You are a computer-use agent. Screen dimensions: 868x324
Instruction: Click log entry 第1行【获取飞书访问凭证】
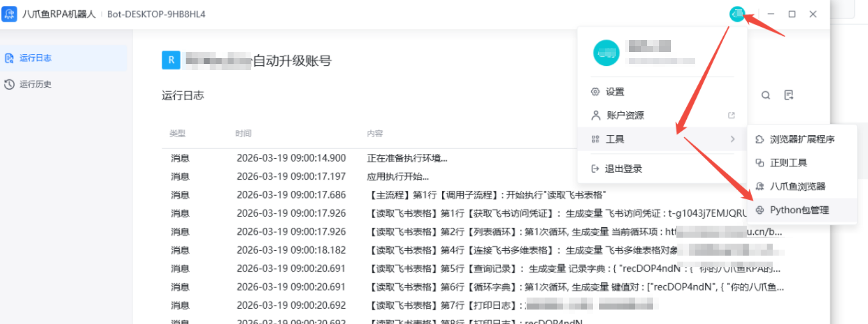coord(557,214)
